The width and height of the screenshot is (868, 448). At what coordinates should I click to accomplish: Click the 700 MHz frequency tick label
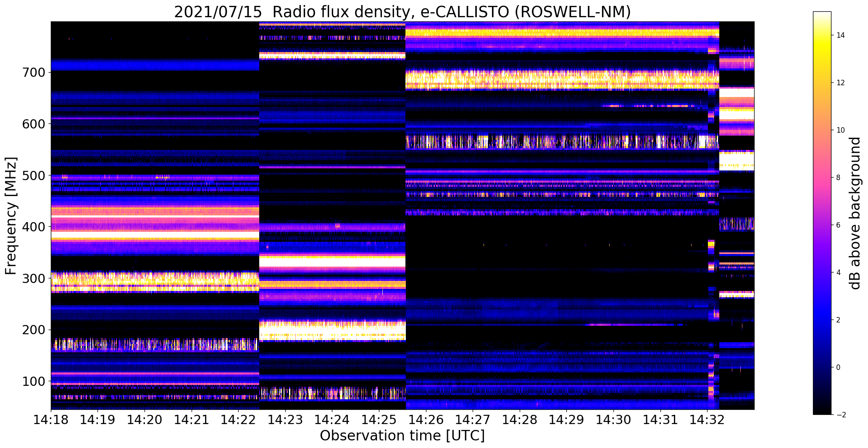[x=33, y=72]
